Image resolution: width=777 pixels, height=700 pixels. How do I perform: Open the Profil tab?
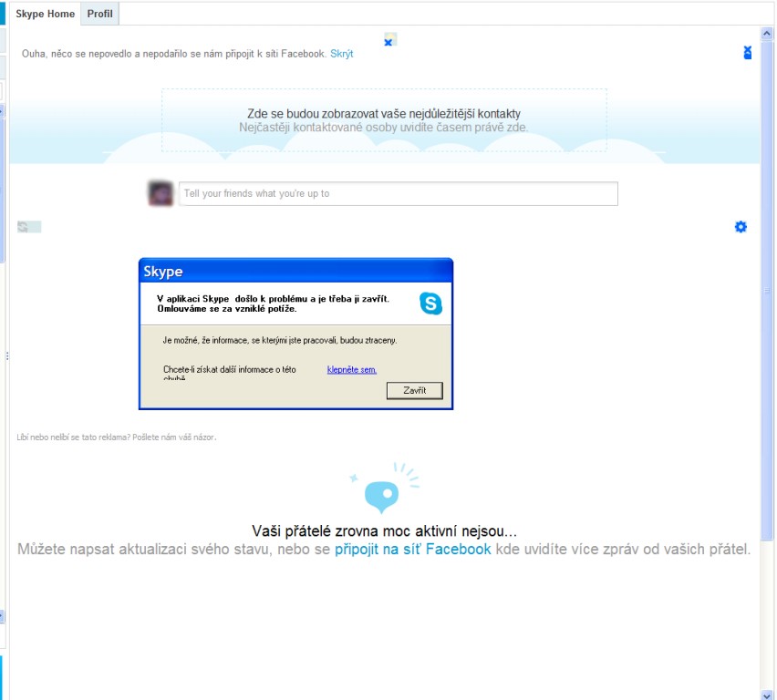(x=99, y=14)
